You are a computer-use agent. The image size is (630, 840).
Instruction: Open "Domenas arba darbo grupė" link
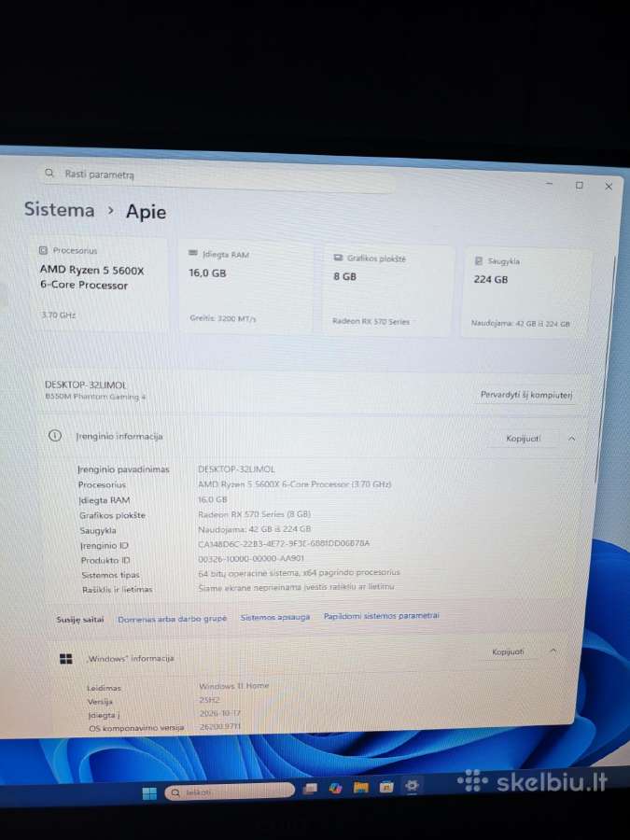(172, 619)
